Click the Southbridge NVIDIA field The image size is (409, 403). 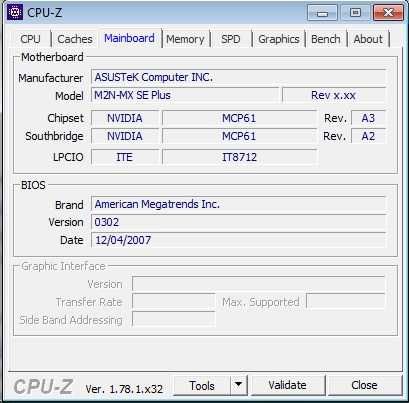click(x=125, y=136)
